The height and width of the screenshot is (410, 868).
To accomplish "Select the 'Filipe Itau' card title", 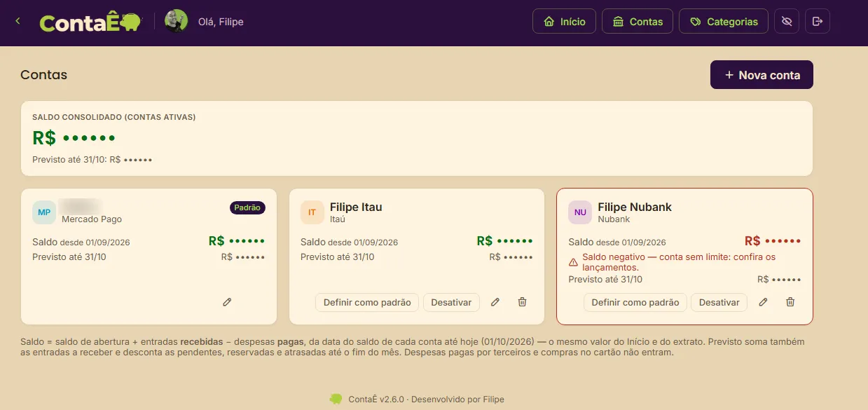I will point(356,207).
